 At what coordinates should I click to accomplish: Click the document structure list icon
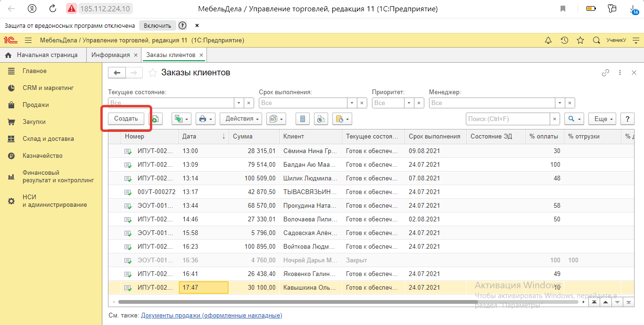pos(302,119)
